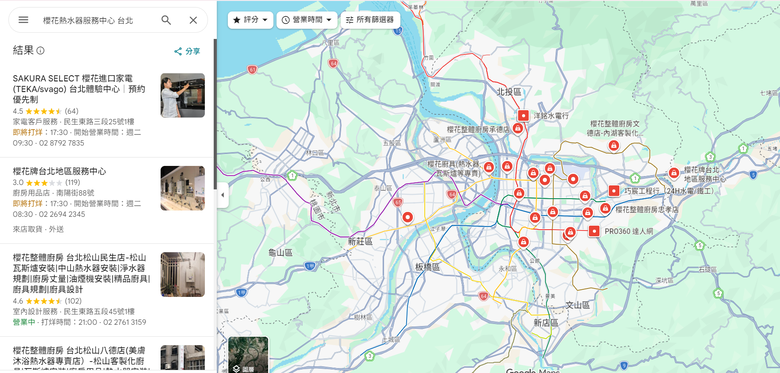
Task: Click the 北投區 district label on the map
Action: [508, 92]
